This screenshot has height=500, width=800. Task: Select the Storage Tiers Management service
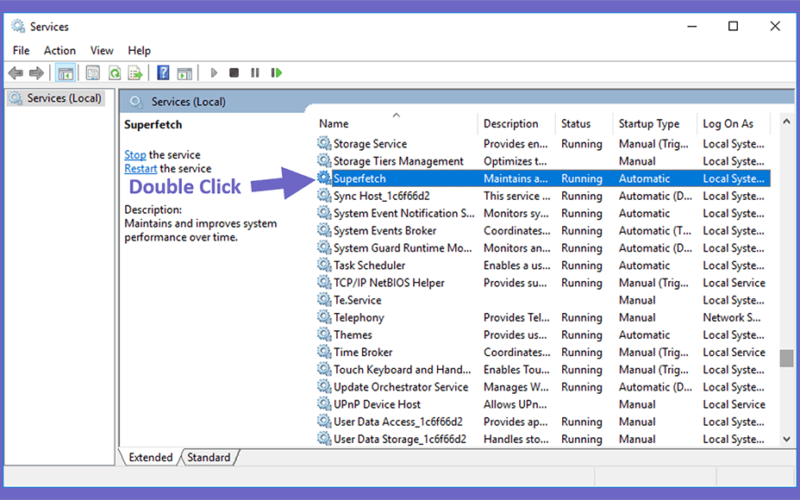pos(398,161)
